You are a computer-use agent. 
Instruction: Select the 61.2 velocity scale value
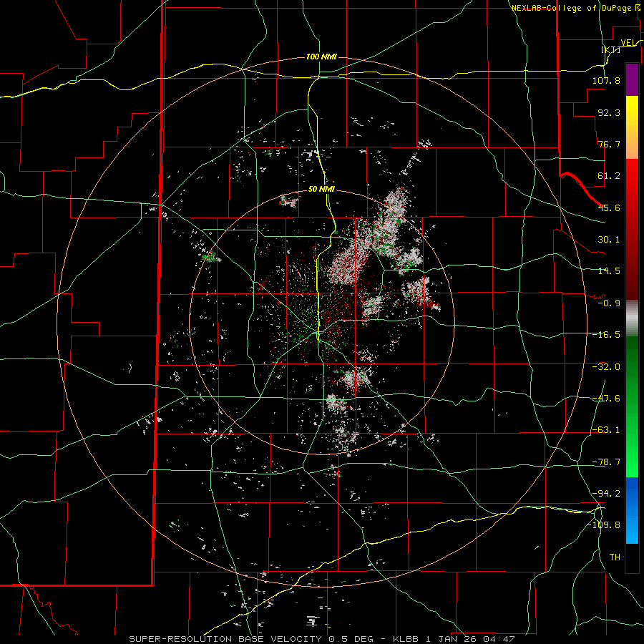coord(609,176)
